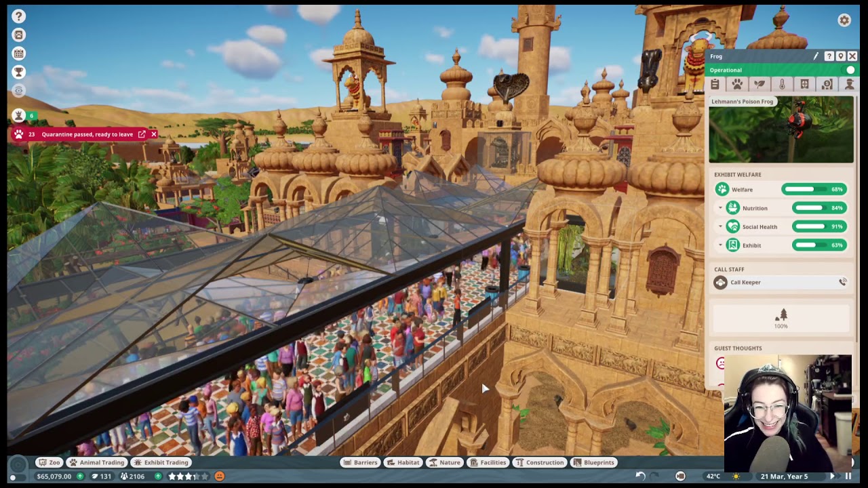
Task: Click the zoo star rating
Action: 188,476
